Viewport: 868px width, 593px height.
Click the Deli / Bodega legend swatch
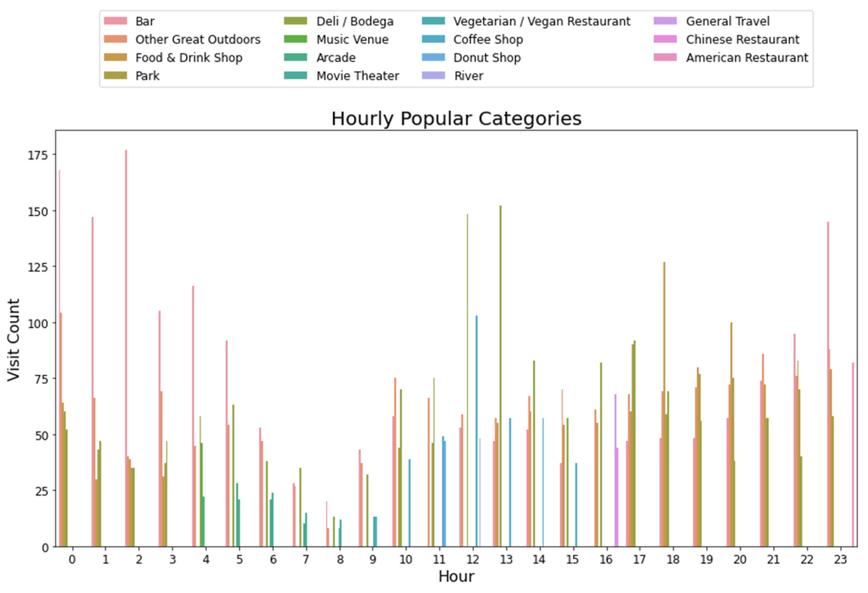[x=296, y=21]
